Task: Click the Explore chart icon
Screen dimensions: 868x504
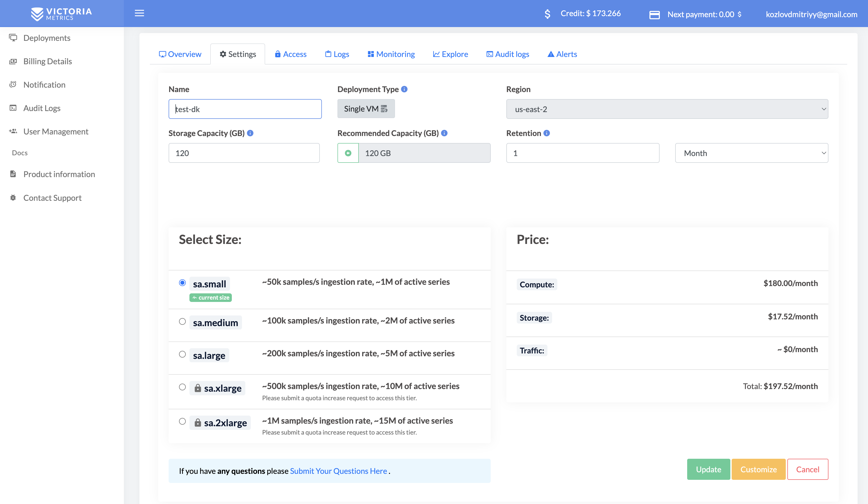Action: pyautogui.click(x=436, y=54)
